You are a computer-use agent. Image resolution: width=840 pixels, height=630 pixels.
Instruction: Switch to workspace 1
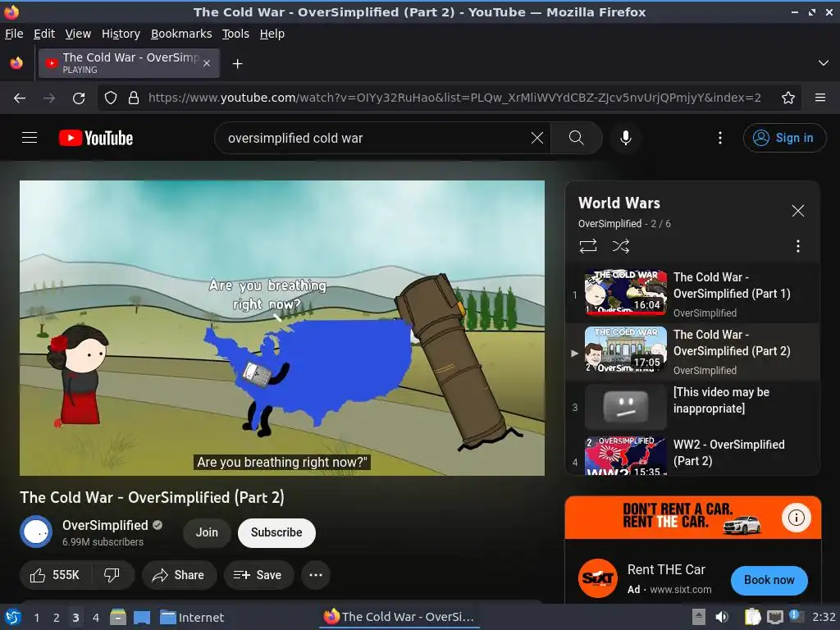pyautogui.click(x=36, y=617)
